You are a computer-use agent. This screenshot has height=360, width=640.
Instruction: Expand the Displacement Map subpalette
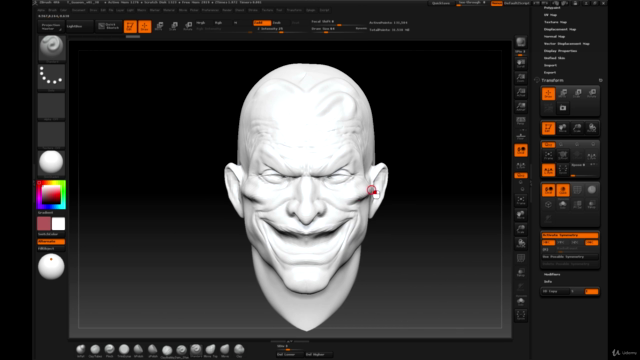tap(560, 29)
